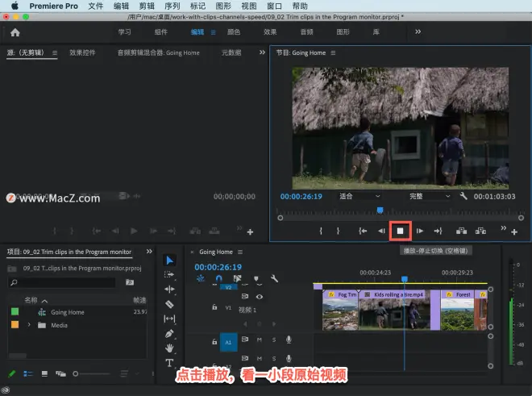
Task: Show more workspaces overflow chevron
Action: coord(418,31)
